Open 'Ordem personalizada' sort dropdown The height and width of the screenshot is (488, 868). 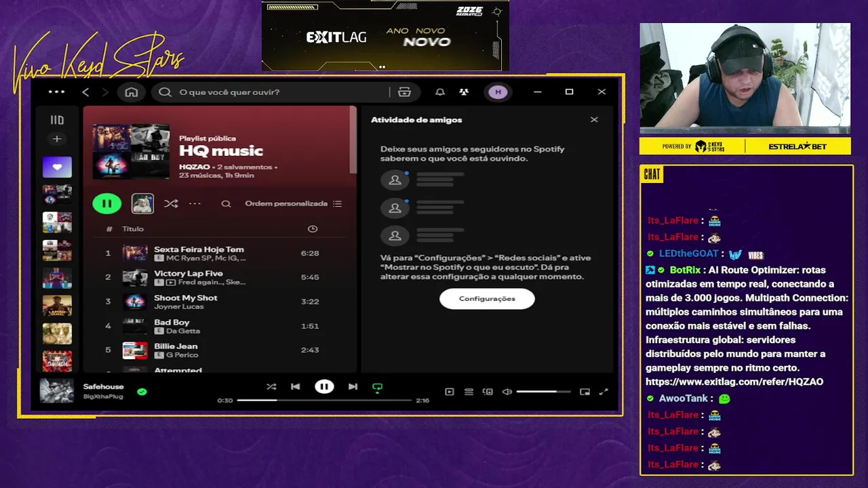tap(293, 203)
